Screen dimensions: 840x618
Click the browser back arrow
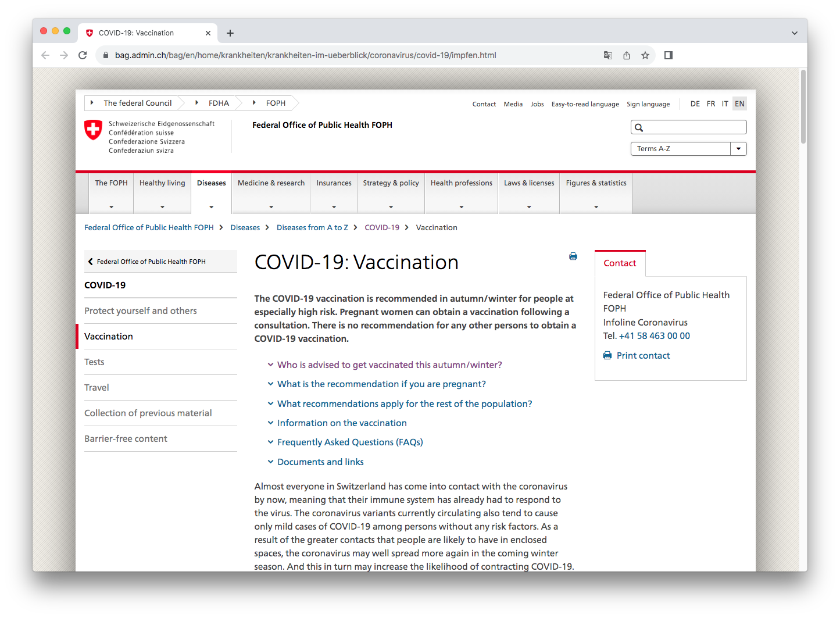(45, 55)
